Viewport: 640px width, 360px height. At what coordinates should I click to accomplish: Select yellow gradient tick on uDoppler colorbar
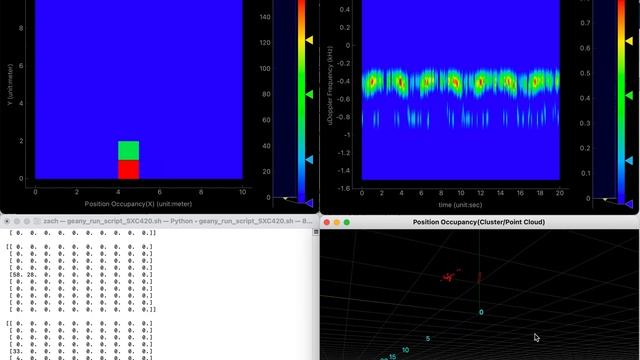coord(629,40)
